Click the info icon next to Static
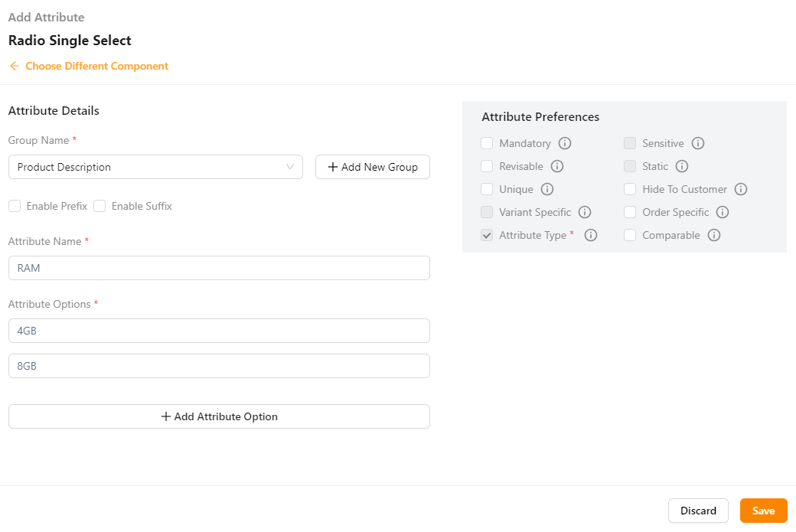The image size is (796, 532). pyautogui.click(x=682, y=166)
